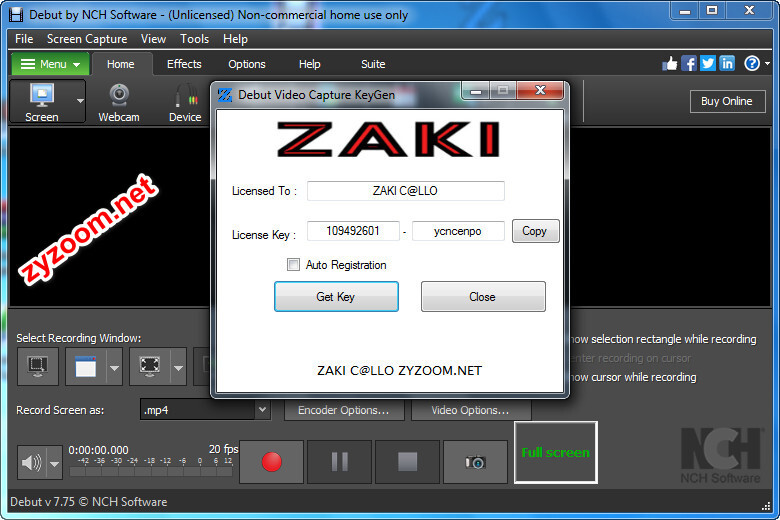Switch to the Options tab
Screen dimensions: 780x520
click(x=247, y=64)
